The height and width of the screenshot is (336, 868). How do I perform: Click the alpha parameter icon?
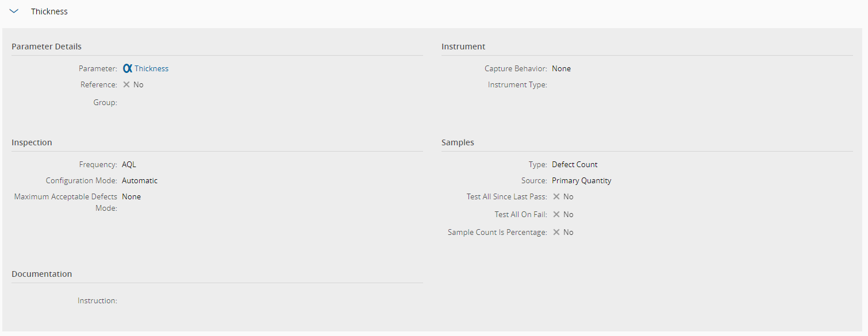pyautogui.click(x=128, y=68)
